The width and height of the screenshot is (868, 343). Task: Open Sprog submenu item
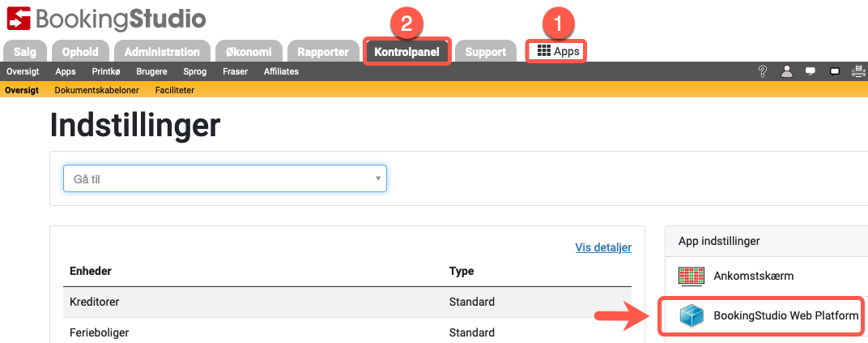click(195, 71)
